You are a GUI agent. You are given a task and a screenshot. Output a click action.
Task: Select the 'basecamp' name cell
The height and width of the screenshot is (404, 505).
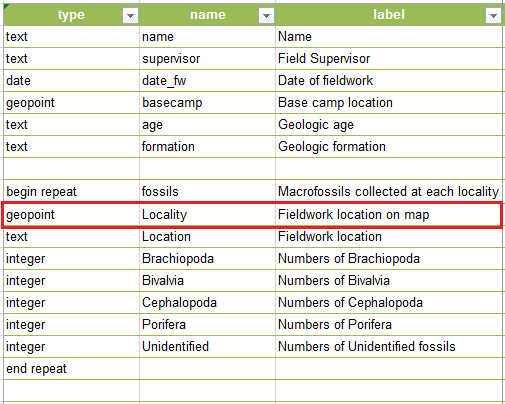point(207,103)
